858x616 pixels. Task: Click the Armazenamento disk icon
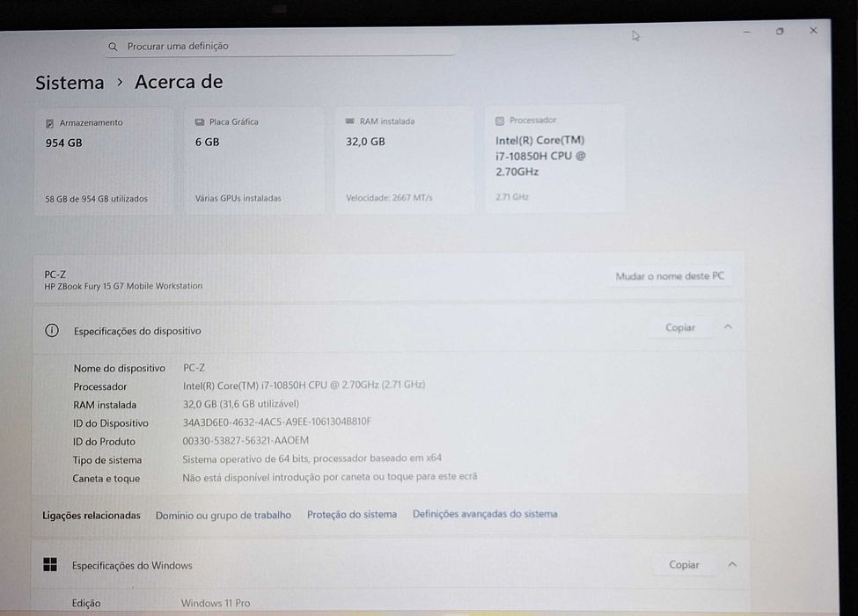coord(50,123)
